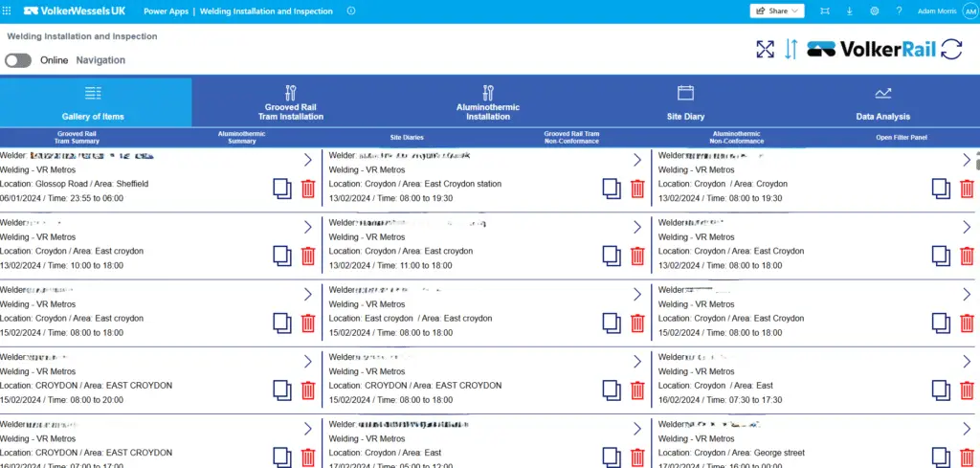Screen dimensions: 980x468
Task: Delete the Glossop Road Sheffield record
Action: (308, 189)
